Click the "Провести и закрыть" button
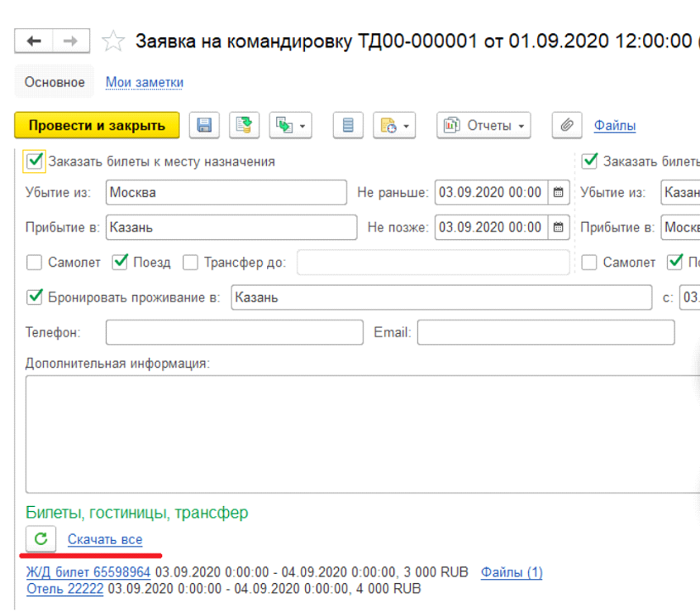The height and width of the screenshot is (612, 700). 97,125
